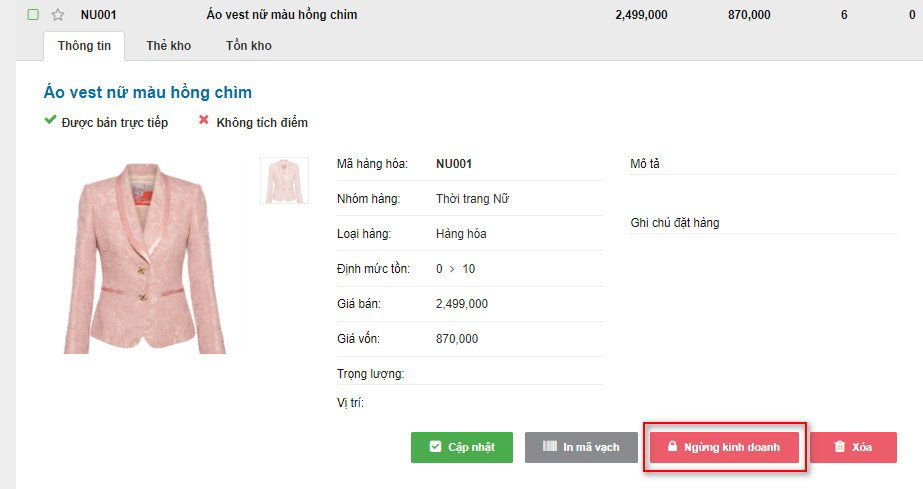Star the NU001 product row as favorite
The width and height of the screenshot is (923, 489).
pyautogui.click(x=58, y=15)
